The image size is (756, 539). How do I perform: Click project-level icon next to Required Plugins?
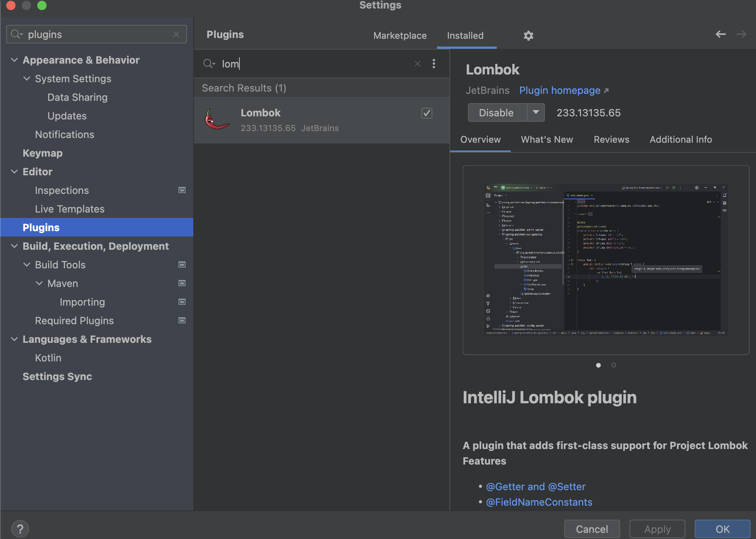click(182, 321)
